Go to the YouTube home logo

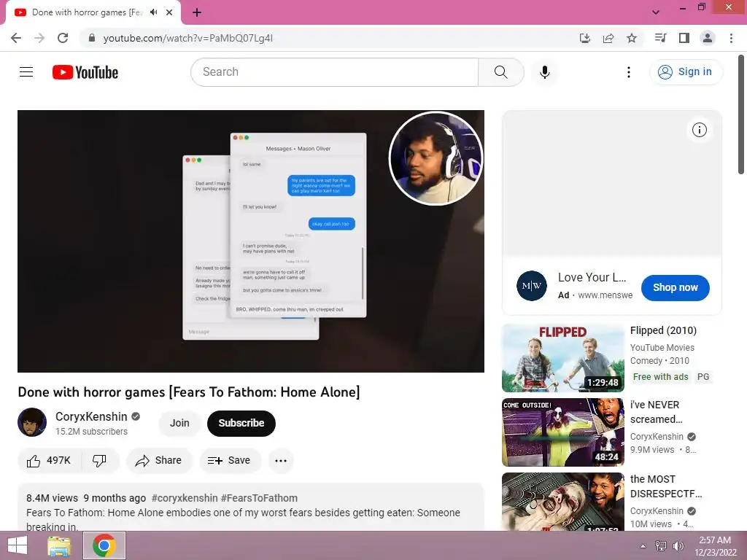pyautogui.click(x=85, y=72)
